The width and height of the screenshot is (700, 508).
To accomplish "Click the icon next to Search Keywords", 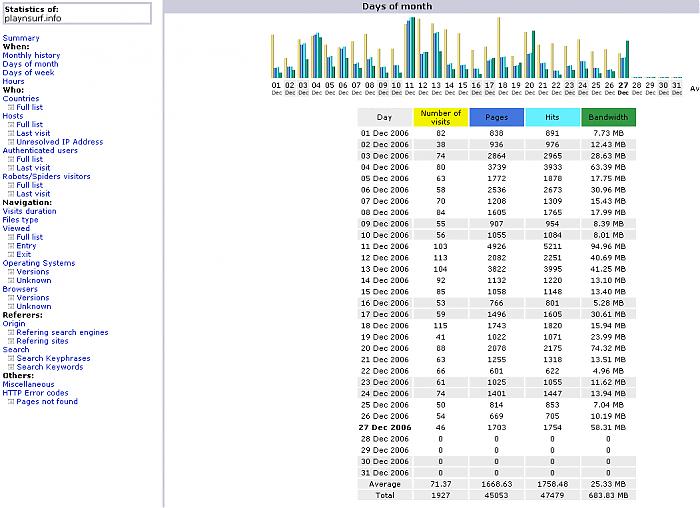I will click(x=11, y=367).
